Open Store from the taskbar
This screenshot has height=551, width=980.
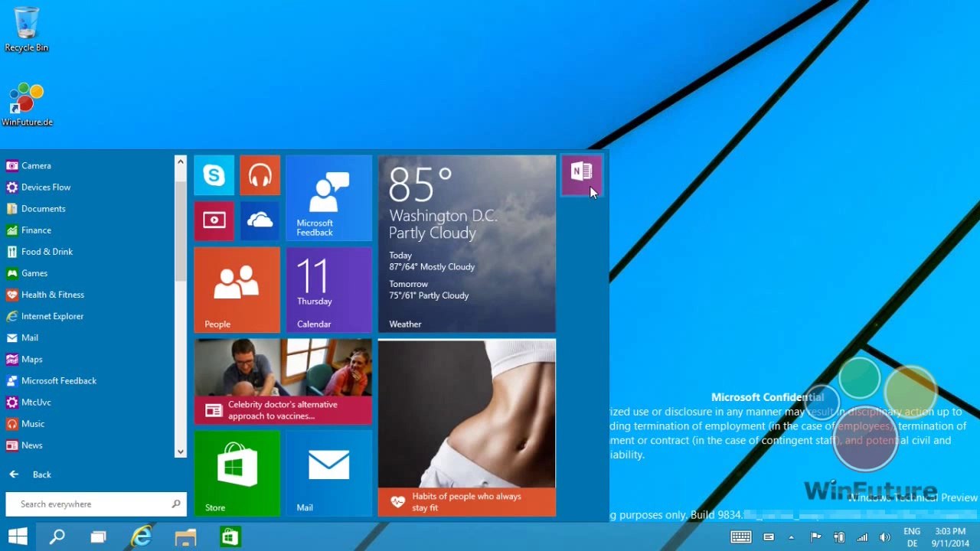[x=230, y=536]
